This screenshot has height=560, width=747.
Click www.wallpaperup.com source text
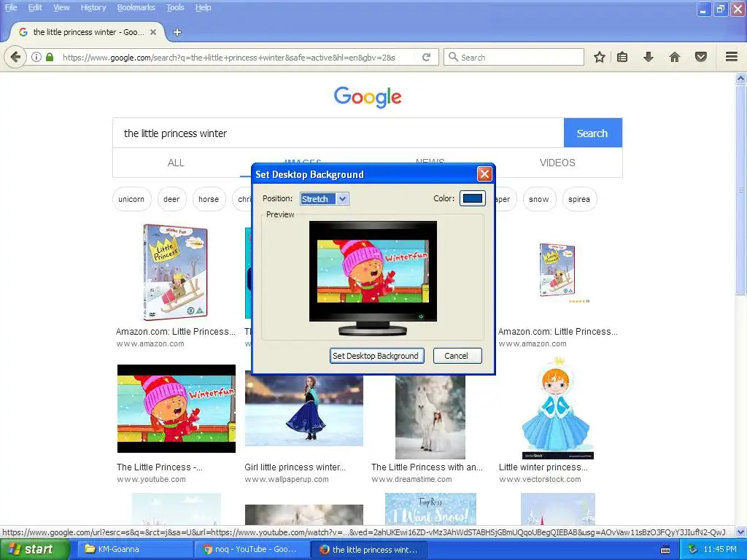click(287, 479)
